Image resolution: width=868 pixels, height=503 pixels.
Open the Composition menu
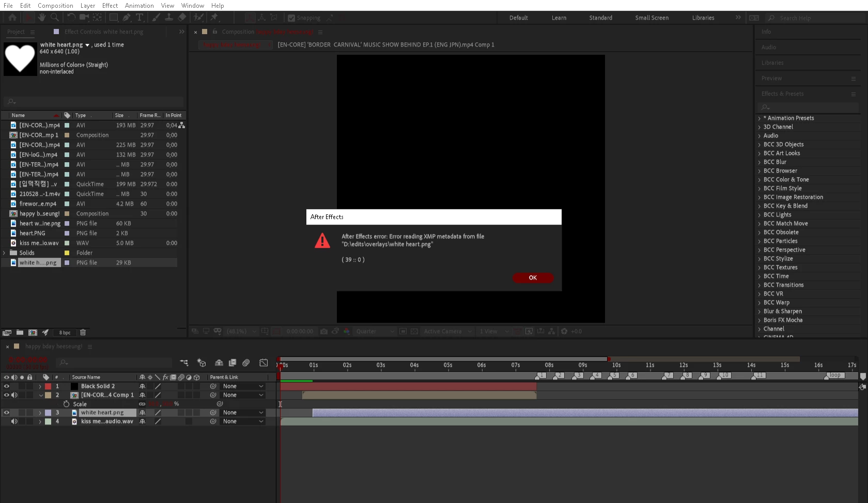[x=55, y=6]
